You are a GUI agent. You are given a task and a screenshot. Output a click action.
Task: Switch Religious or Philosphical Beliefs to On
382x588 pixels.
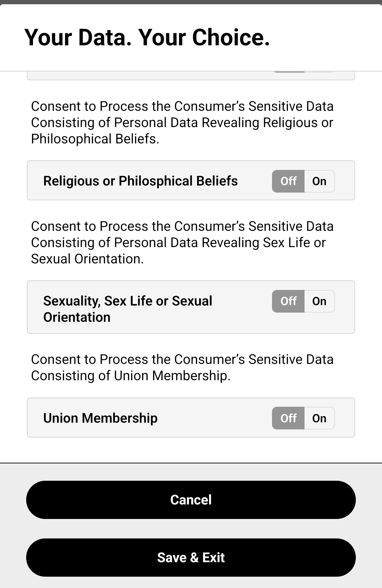319,181
